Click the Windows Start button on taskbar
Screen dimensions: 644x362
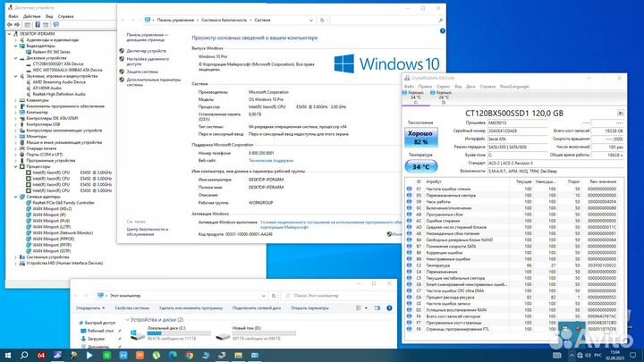click(7, 354)
